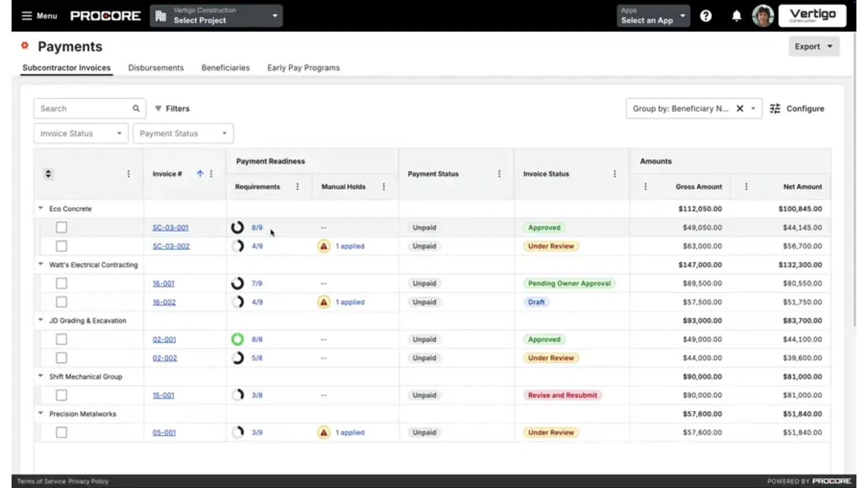This screenshot has width=868, height=488.
Task: Open Terms of Service link
Action: coord(42,481)
